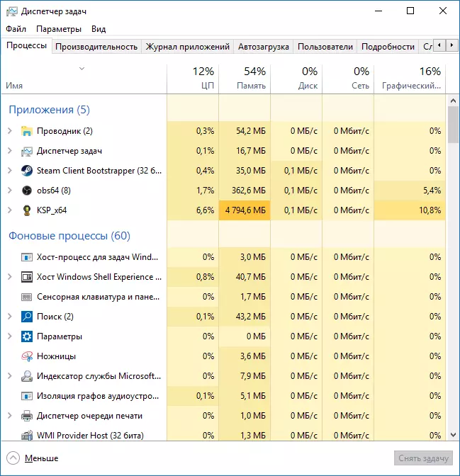Click the Снять задачу button
The width and height of the screenshot is (460, 476).
click(422, 458)
